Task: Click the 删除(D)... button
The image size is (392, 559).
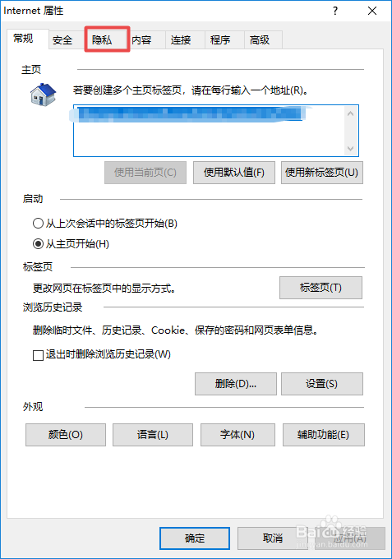Action: (236, 384)
